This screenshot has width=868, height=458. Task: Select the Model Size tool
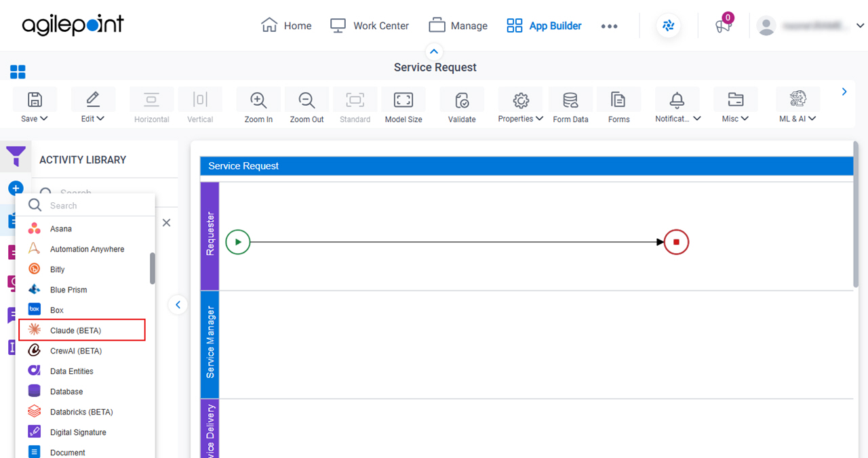tap(403, 100)
